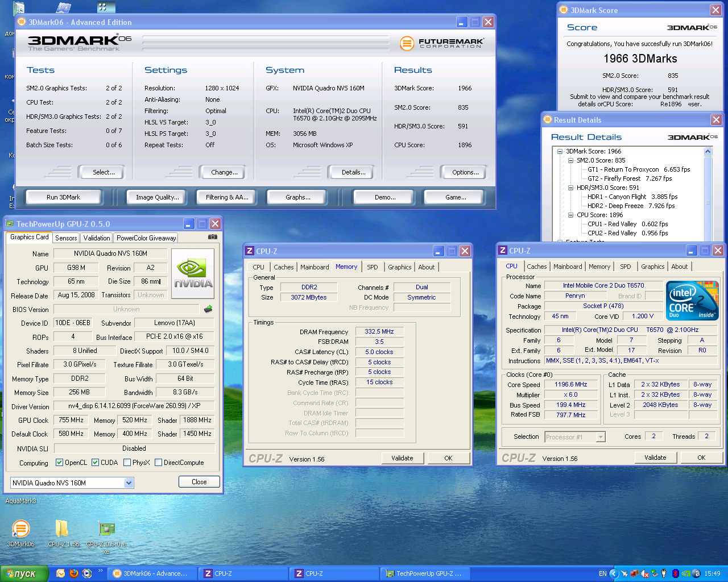Open the Graphs... button

click(298, 197)
